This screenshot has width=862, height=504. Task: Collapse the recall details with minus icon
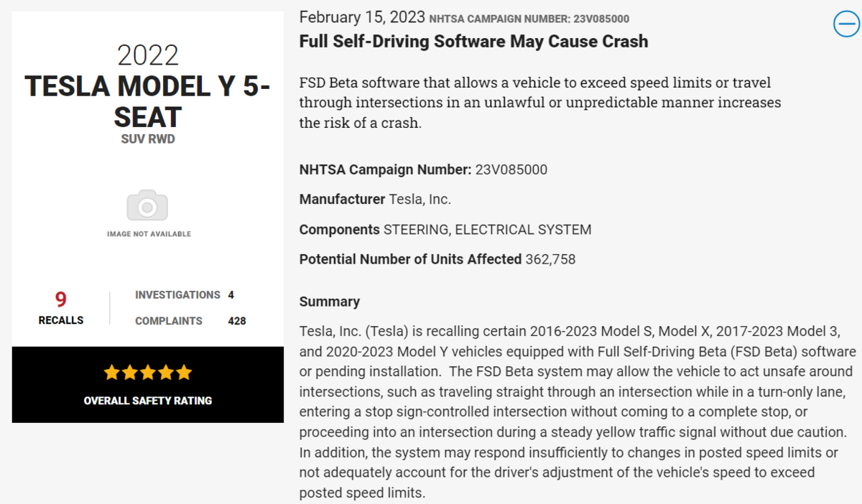coord(846,24)
